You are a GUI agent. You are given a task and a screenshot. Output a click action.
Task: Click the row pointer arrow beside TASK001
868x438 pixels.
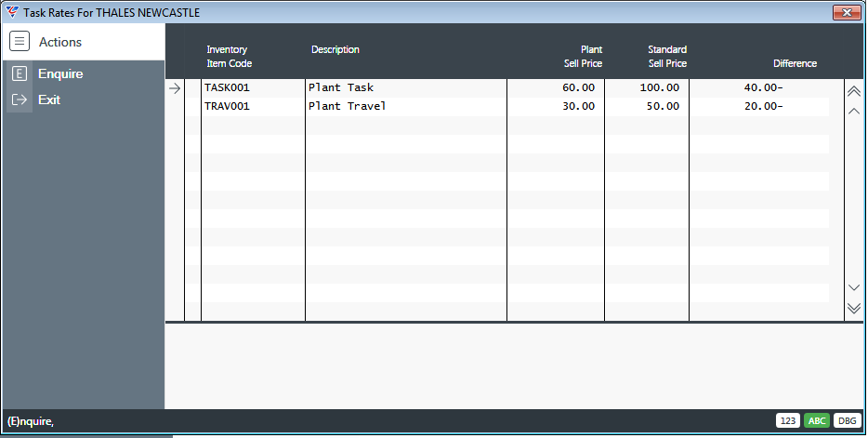point(175,88)
